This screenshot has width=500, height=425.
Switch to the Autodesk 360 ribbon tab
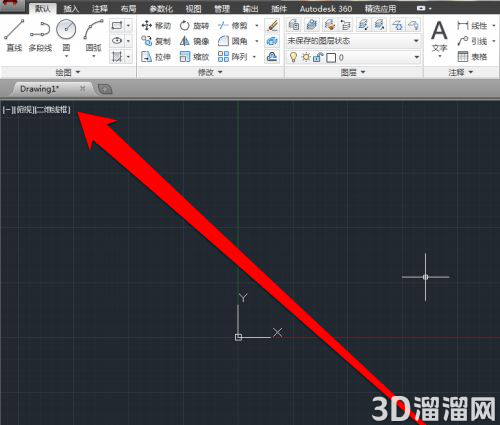tap(326, 9)
